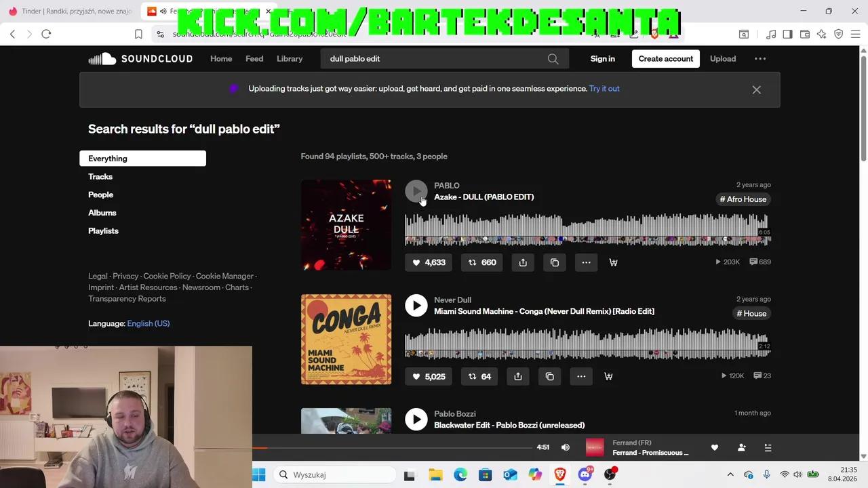Bookmark this page in browser toolbar
This screenshot has width=868, height=488.
click(x=138, y=34)
